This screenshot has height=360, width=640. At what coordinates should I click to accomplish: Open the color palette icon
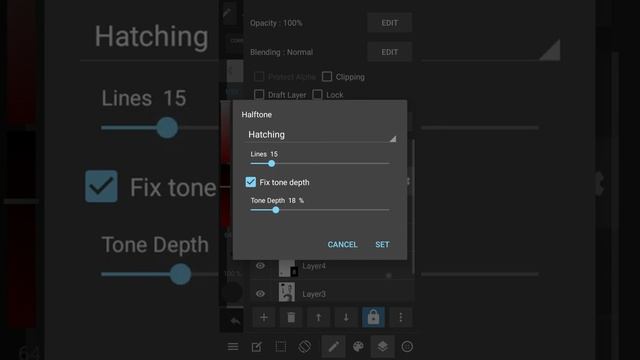click(x=358, y=347)
